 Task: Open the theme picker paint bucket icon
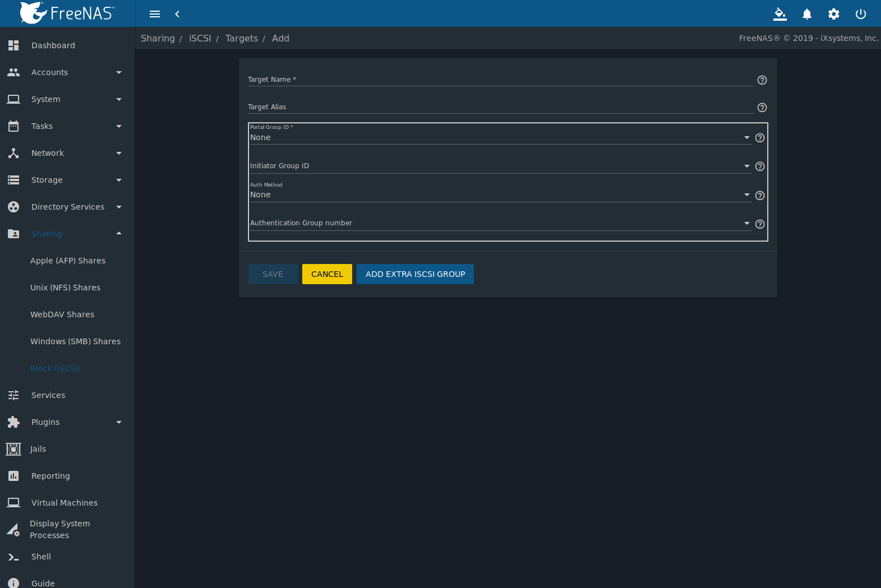tap(780, 14)
